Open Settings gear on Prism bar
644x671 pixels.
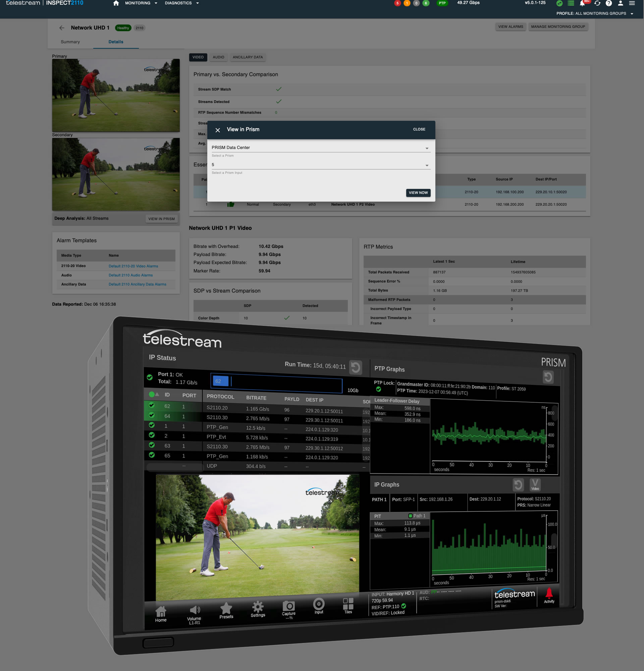coord(258,609)
